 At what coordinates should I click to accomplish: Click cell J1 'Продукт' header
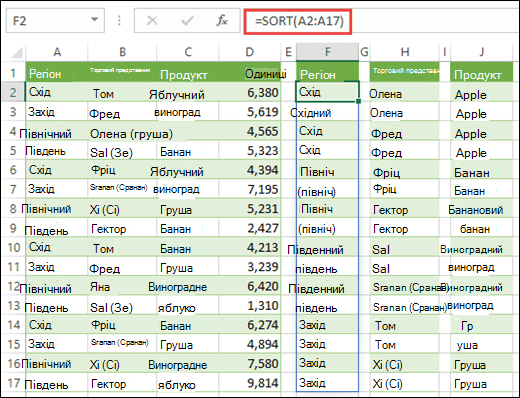pyautogui.click(x=481, y=72)
